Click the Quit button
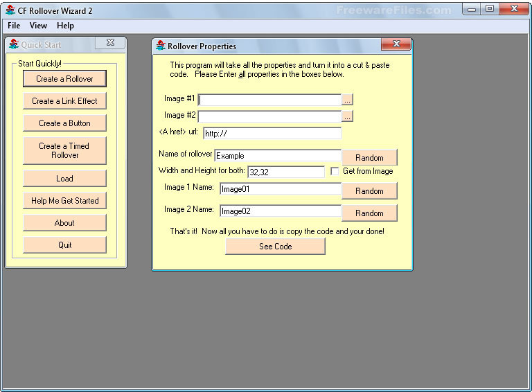This screenshot has height=392, width=532. (x=65, y=245)
